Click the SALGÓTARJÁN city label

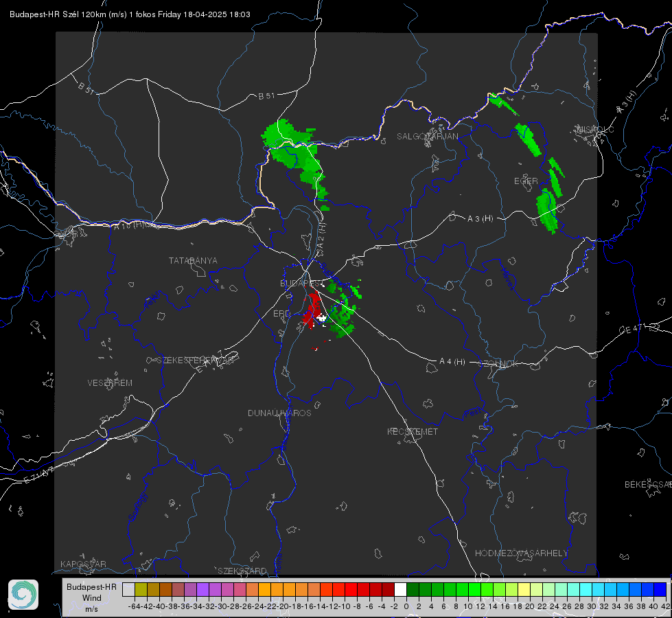coord(427,137)
